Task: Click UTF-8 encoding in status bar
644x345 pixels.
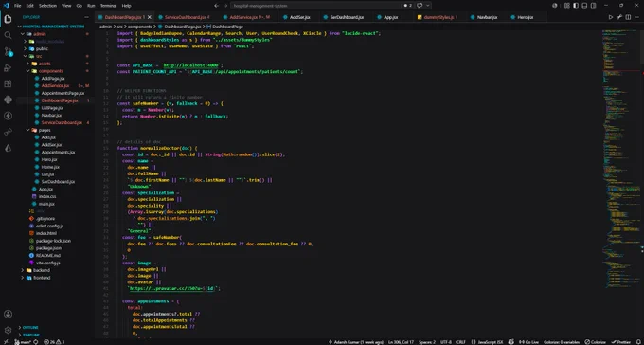Action: click(446, 342)
